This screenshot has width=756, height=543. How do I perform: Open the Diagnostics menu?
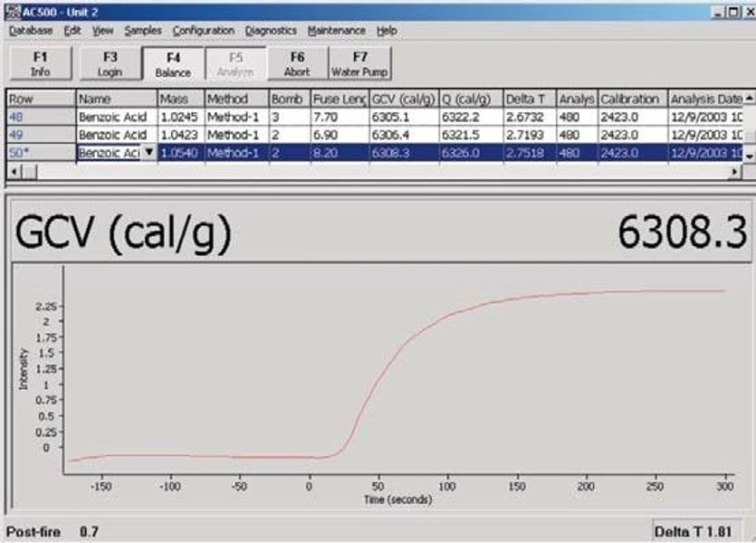point(271,30)
